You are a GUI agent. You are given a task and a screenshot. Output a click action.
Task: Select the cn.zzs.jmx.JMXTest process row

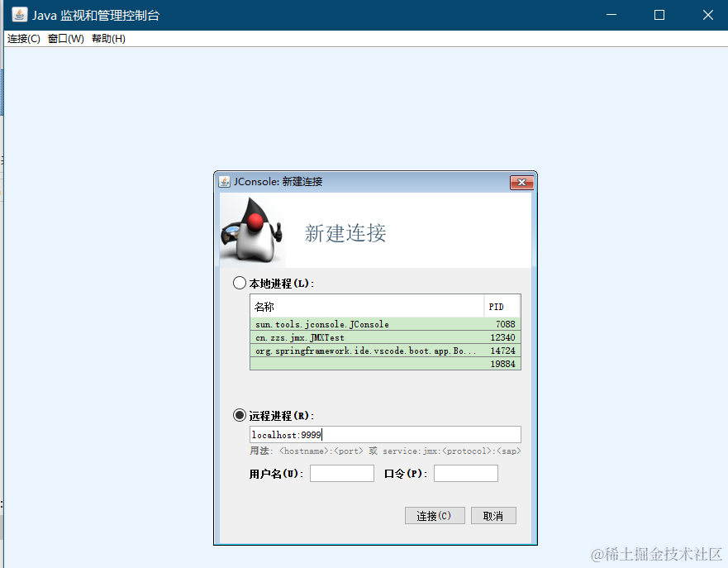[x=364, y=337]
